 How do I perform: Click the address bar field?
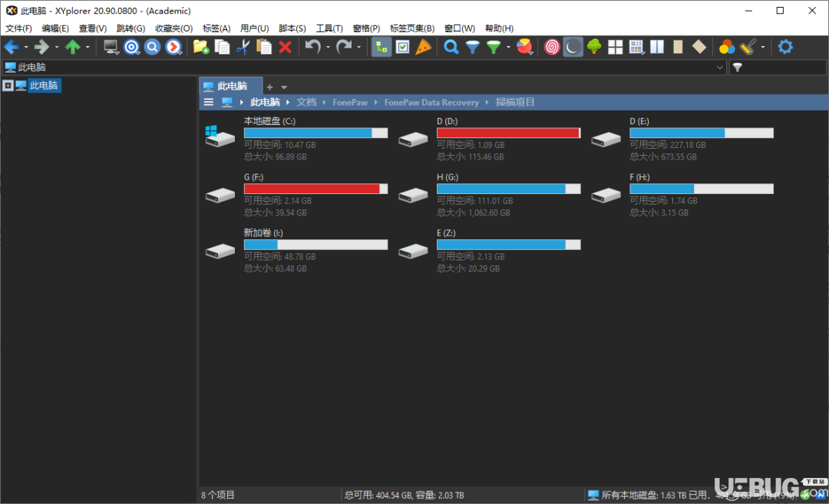(x=365, y=67)
